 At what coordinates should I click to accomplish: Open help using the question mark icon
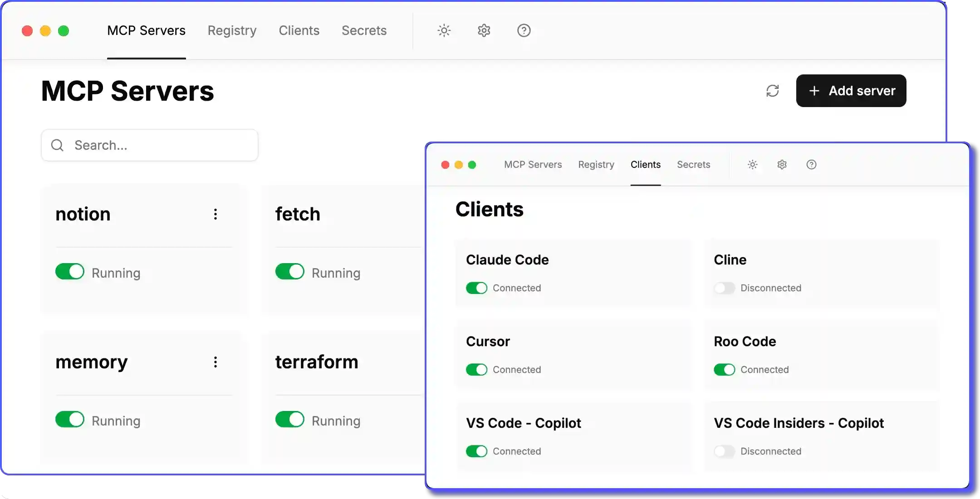[x=524, y=30]
